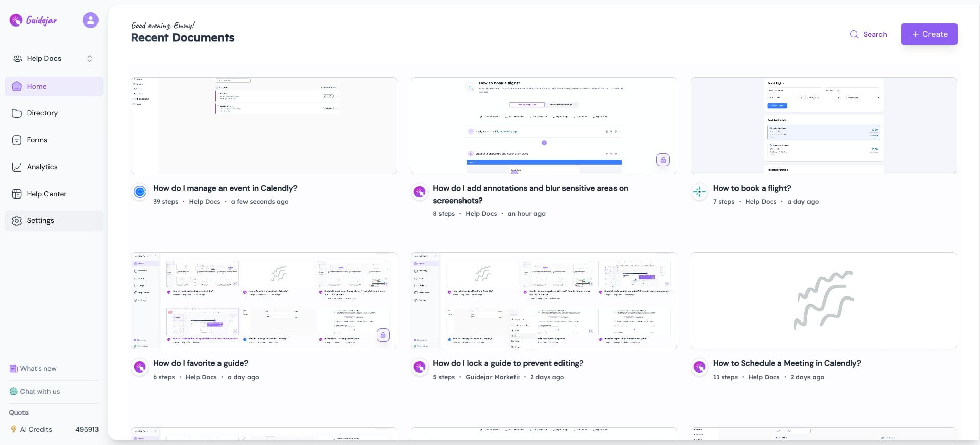Click the AI Credits lightning icon
Viewport: 980px width, 445px height.
pos(14,430)
